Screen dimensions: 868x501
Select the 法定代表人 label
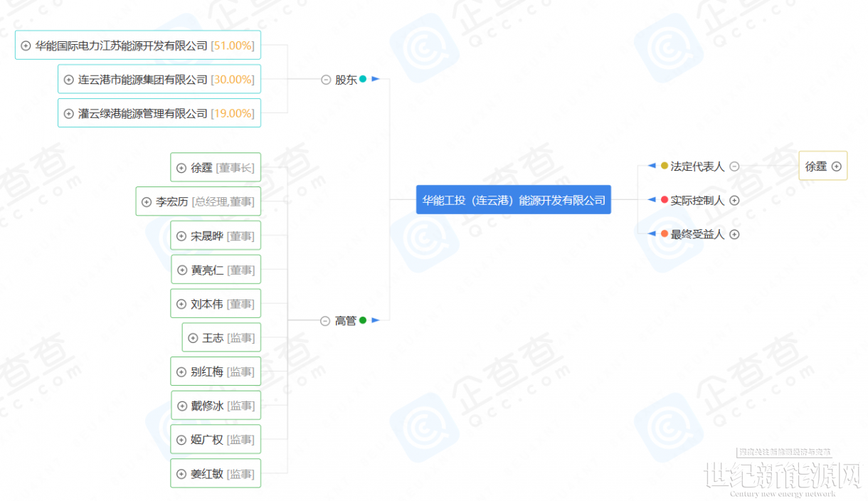(x=697, y=167)
